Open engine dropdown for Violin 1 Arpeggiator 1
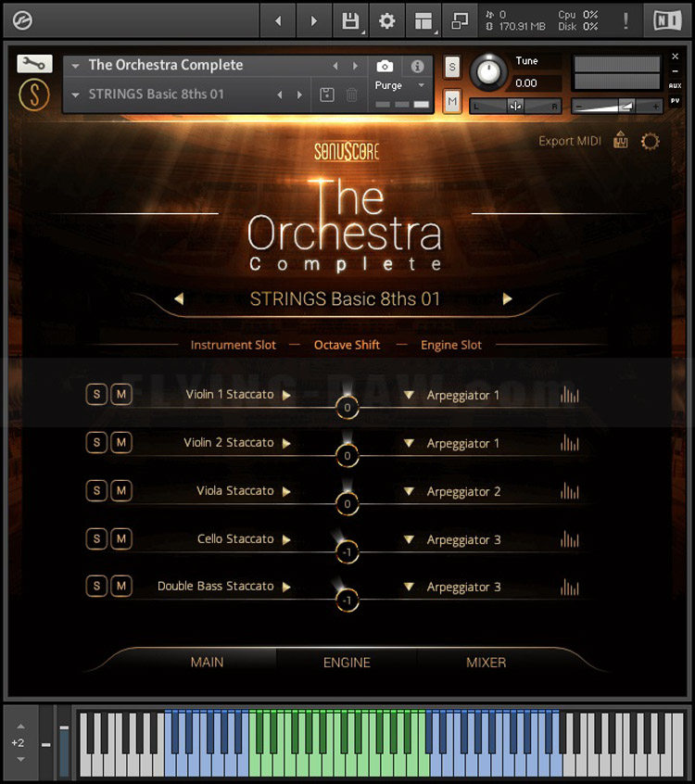 click(409, 395)
